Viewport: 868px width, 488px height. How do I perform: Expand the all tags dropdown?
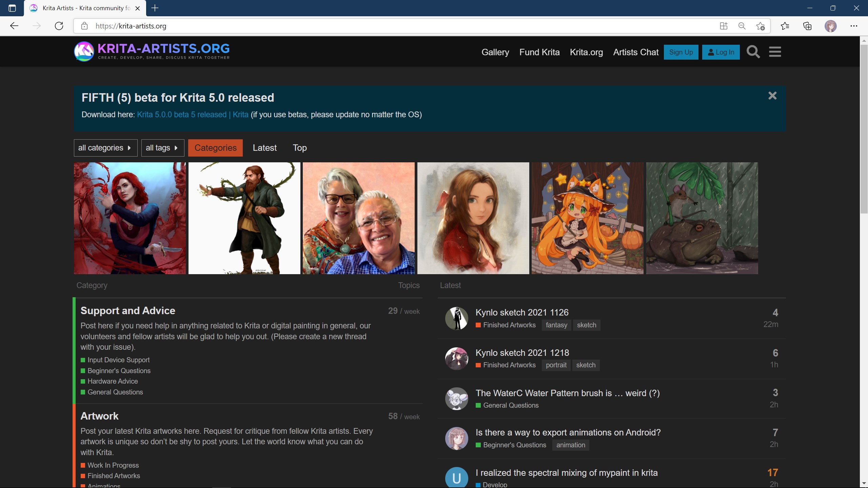(x=163, y=148)
